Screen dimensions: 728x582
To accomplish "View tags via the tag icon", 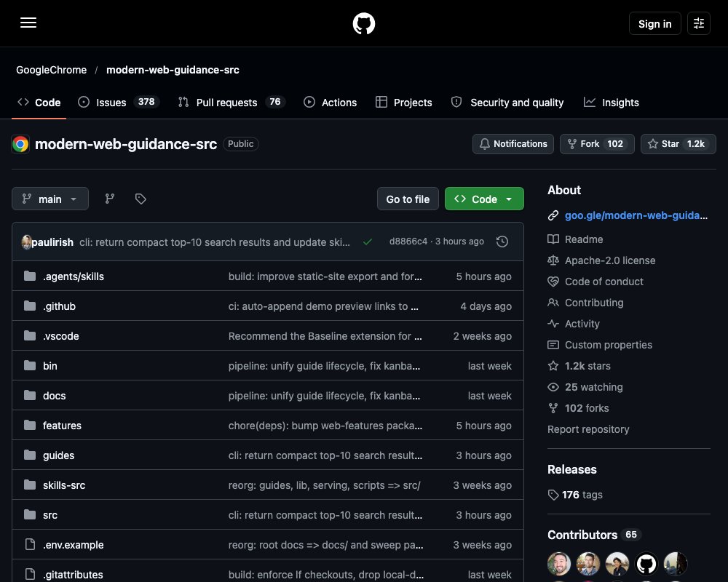I will tap(141, 199).
